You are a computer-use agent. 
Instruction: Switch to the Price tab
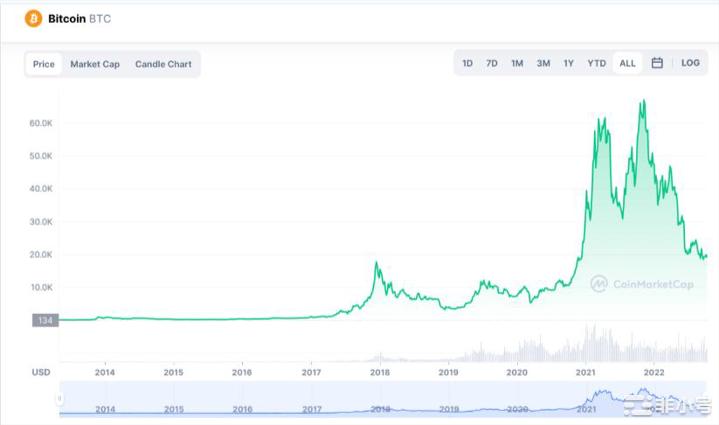coord(44,64)
